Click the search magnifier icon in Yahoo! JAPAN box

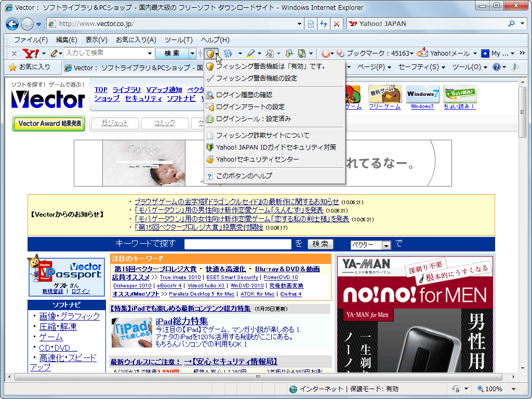pos(511,24)
